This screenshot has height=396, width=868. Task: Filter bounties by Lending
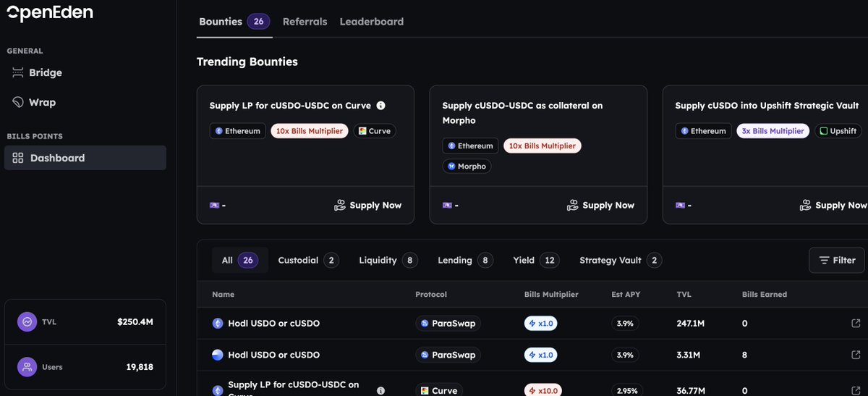point(466,261)
